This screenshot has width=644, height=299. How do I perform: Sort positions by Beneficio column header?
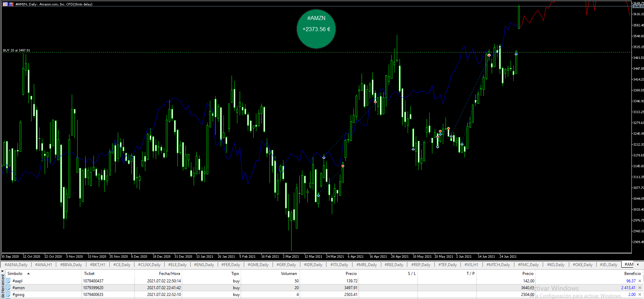click(x=632, y=274)
